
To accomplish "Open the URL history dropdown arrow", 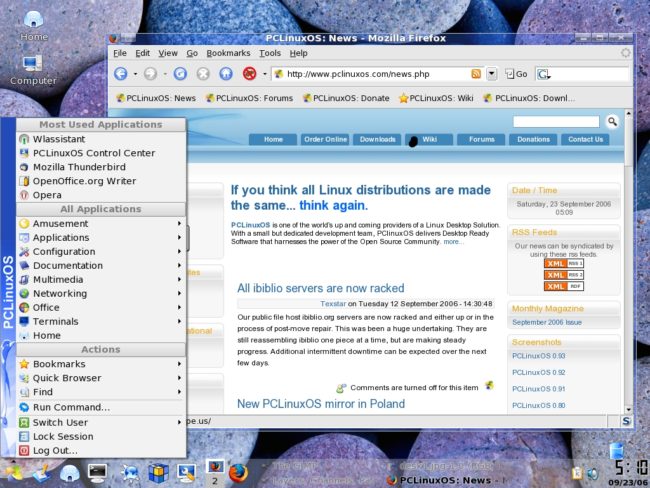I will (x=491, y=74).
